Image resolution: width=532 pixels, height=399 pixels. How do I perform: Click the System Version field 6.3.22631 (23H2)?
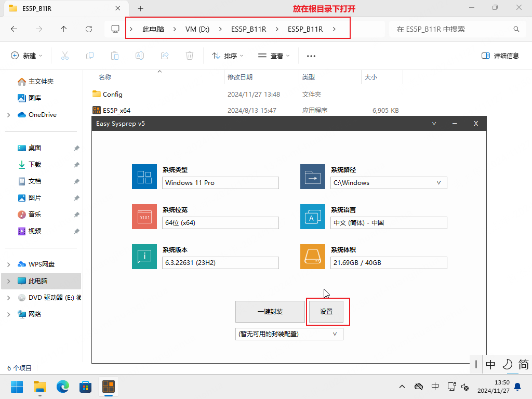[220, 263]
